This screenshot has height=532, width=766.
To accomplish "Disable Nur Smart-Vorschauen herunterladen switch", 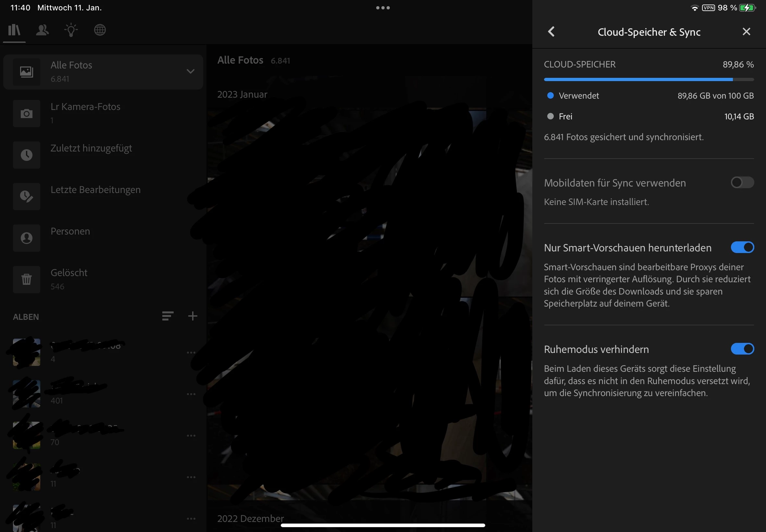I will (742, 247).
